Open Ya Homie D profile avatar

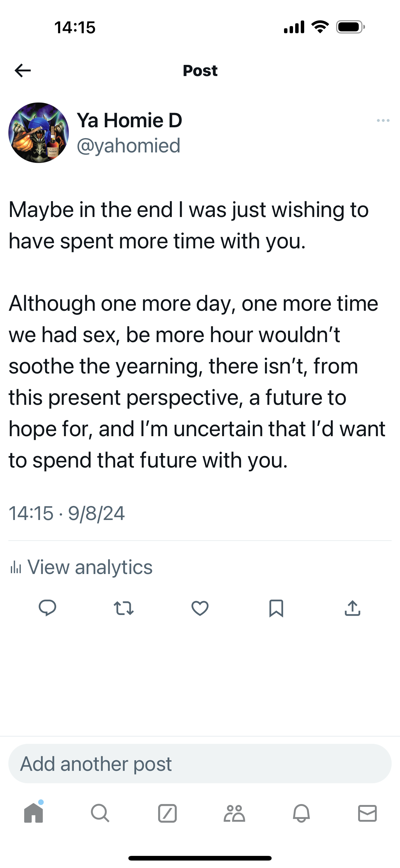pos(39,133)
